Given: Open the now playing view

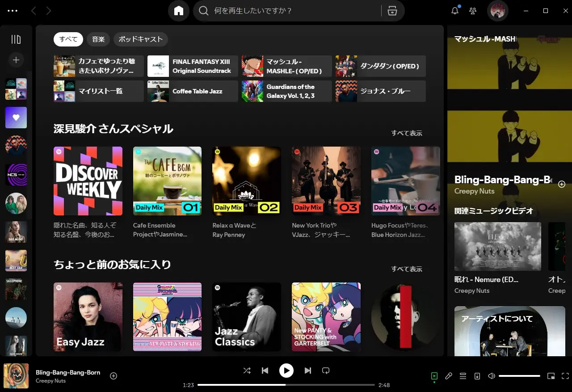Looking at the screenshot, I should click(x=434, y=376).
